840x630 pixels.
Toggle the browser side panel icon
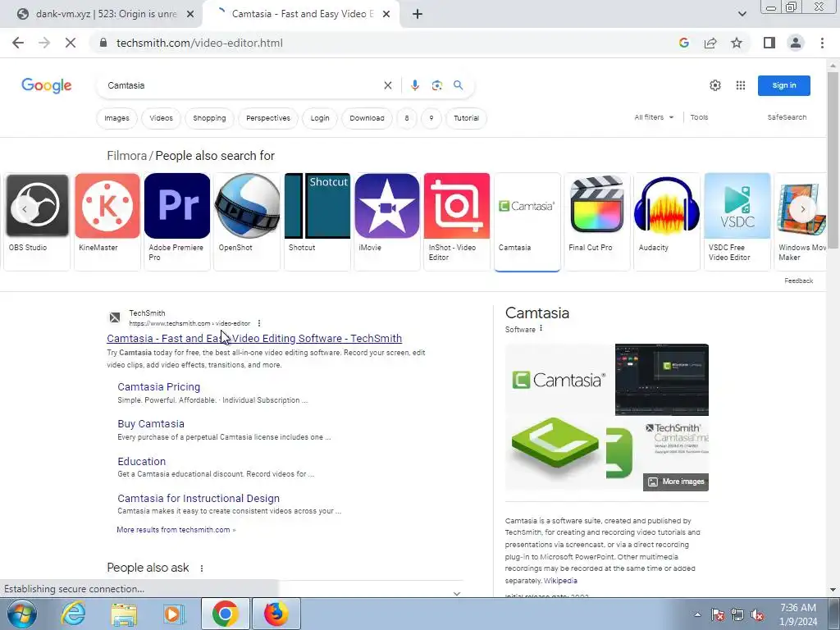coord(769,43)
